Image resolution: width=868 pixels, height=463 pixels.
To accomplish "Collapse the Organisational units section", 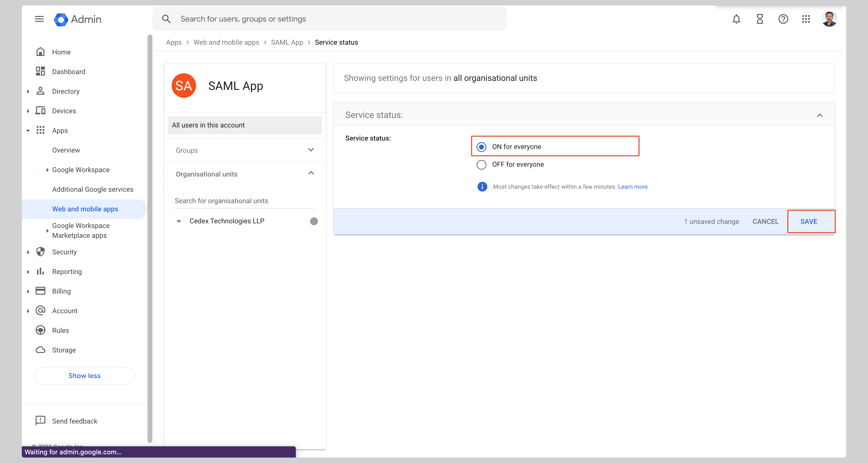I will tap(311, 173).
